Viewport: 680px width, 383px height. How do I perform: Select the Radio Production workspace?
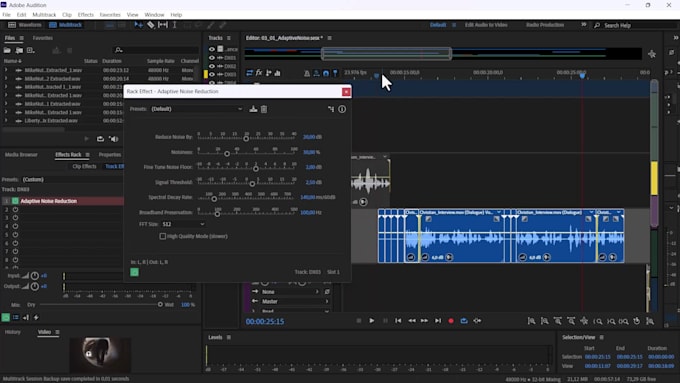coord(545,25)
